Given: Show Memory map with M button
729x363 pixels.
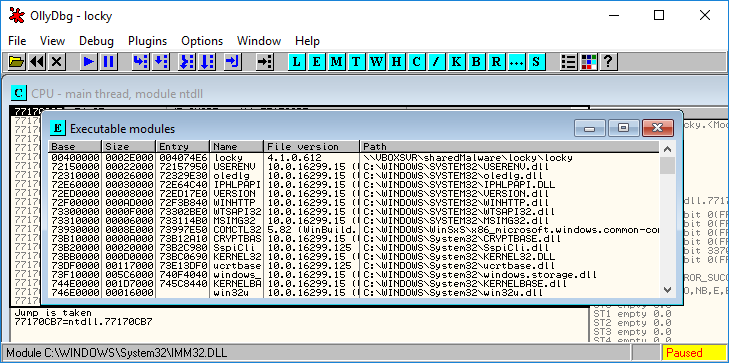Looking at the screenshot, I should pyautogui.click(x=337, y=61).
